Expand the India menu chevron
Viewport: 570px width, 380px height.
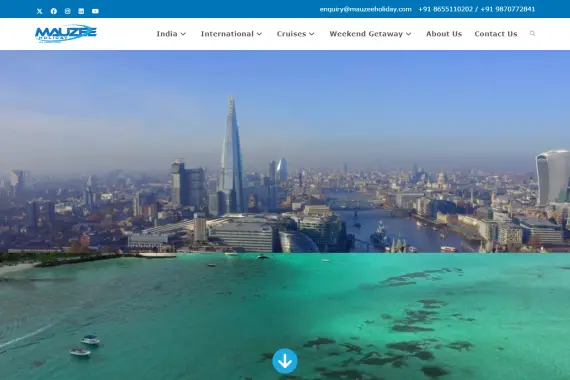coord(183,34)
